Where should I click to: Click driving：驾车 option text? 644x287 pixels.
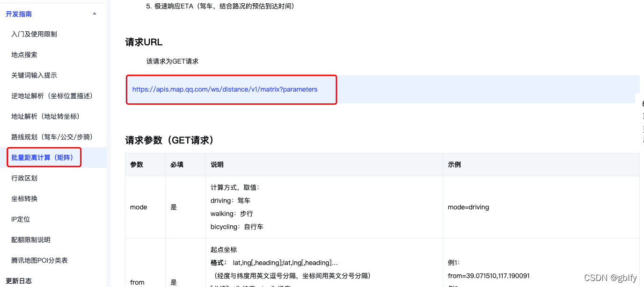230,201
